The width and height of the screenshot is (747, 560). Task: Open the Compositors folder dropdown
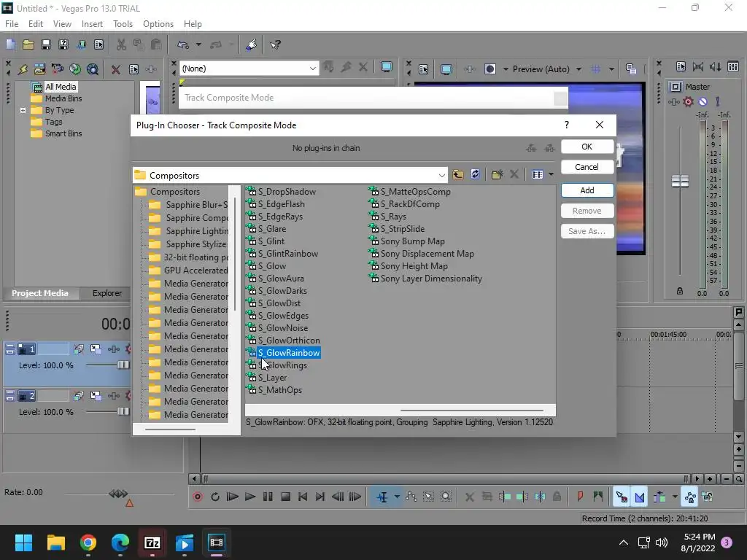click(441, 176)
